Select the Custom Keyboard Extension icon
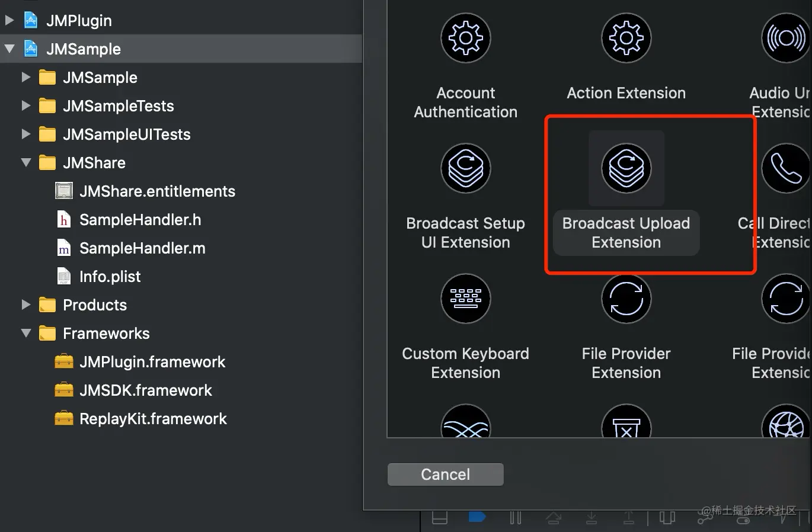Viewport: 812px width, 532px height. pyautogui.click(x=466, y=299)
